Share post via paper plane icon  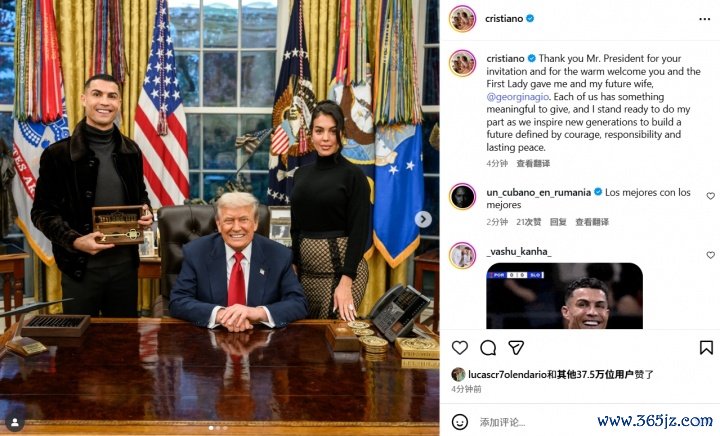tap(516, 348)
